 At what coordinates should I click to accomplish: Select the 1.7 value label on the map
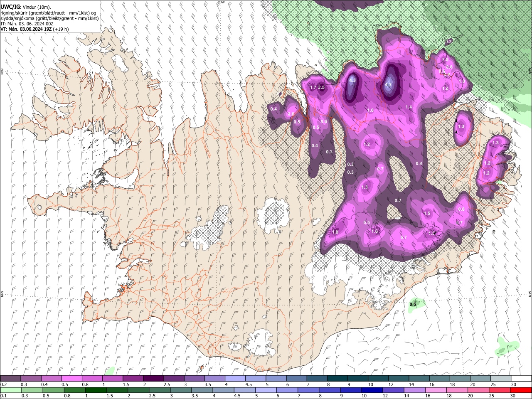(x=314, y=87)
